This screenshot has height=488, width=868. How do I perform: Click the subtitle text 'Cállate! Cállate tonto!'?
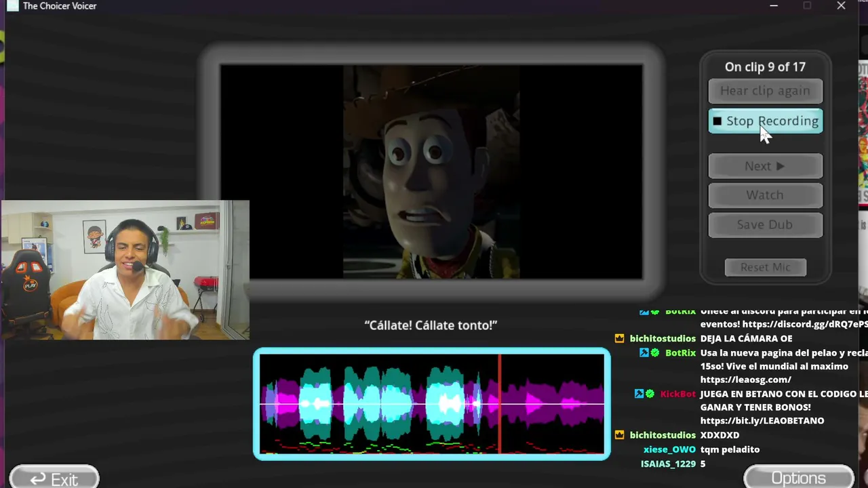(431, 325)
